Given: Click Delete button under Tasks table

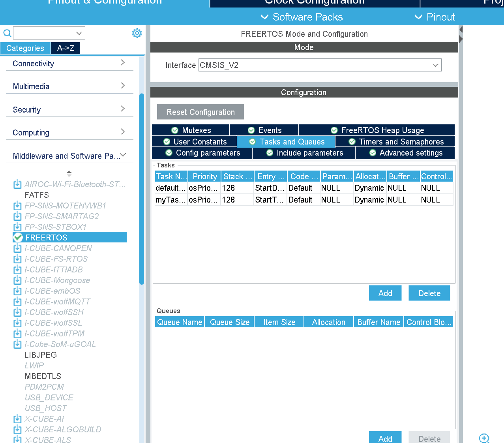Looking at the screenshot, I should [429, 293].
